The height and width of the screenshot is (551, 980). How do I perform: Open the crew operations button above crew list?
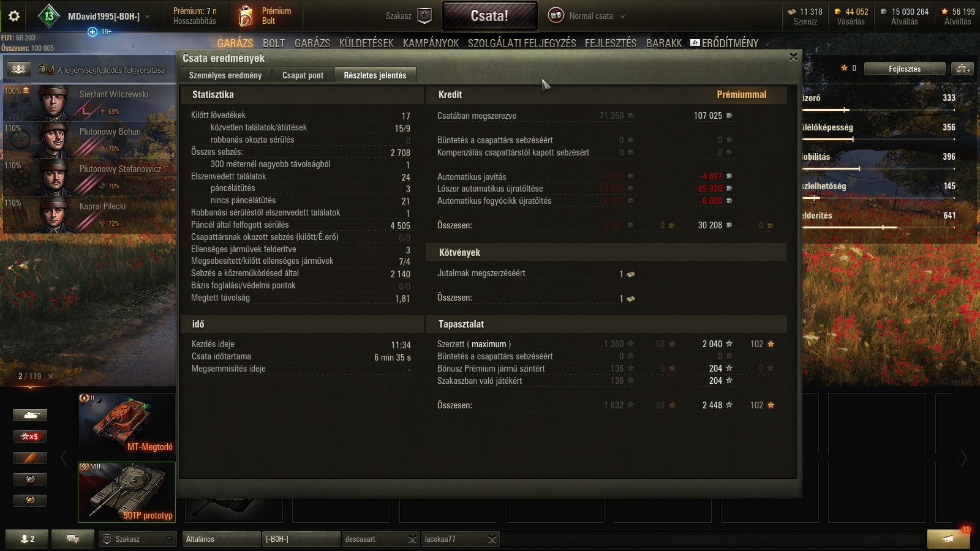pos(18,69)
